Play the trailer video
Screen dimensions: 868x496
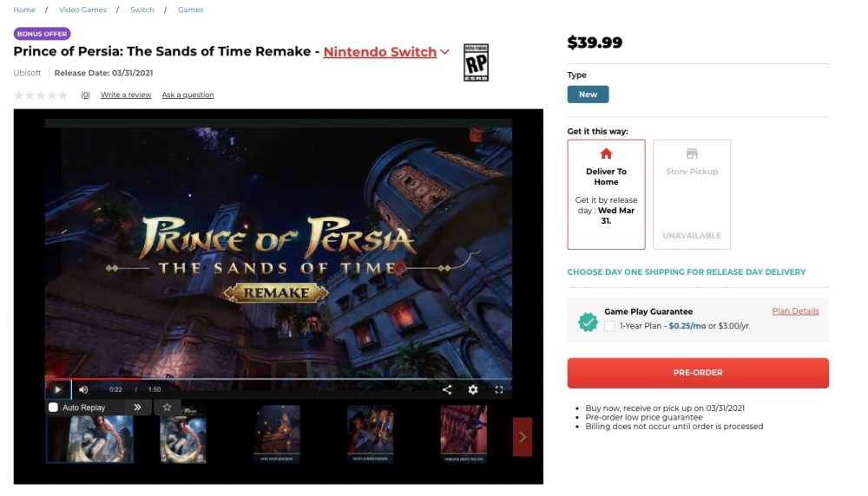coord(57,389)
